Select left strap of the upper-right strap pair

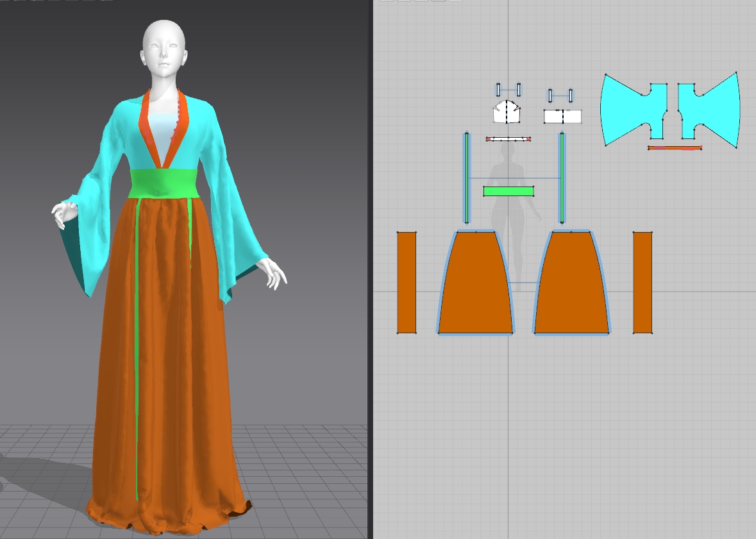[550, 95]
